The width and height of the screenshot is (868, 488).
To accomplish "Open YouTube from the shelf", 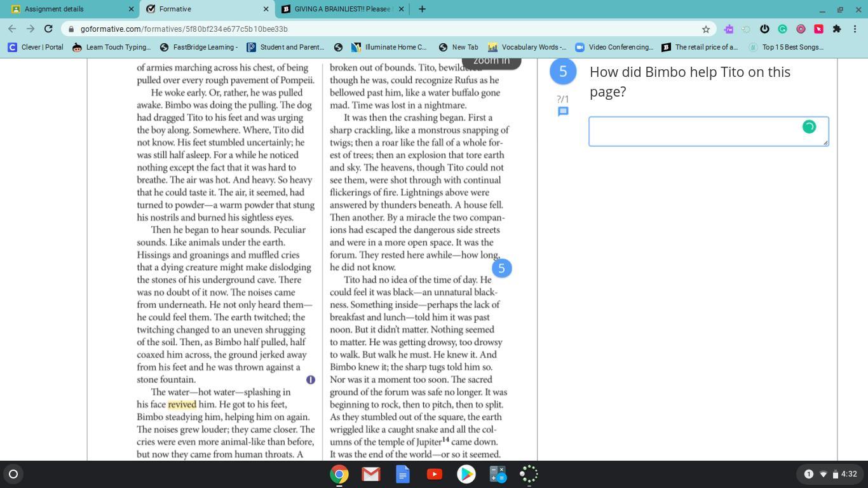I will click(x=435, y=474).
